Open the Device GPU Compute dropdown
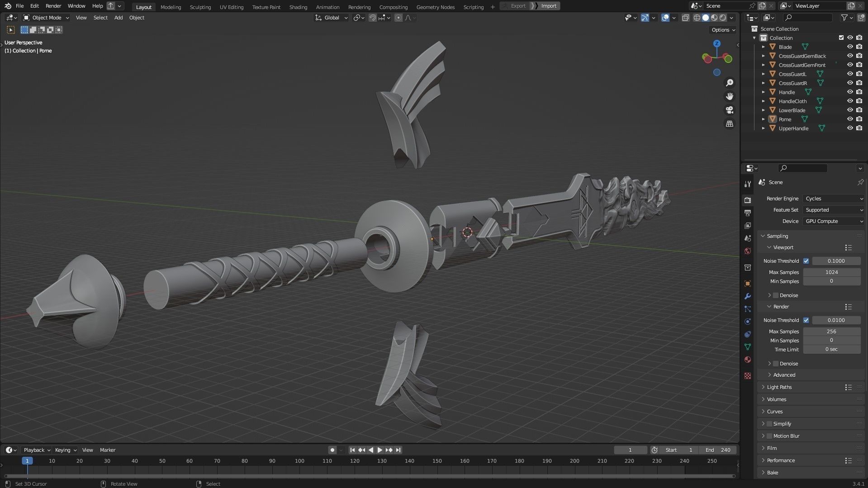 834,221
